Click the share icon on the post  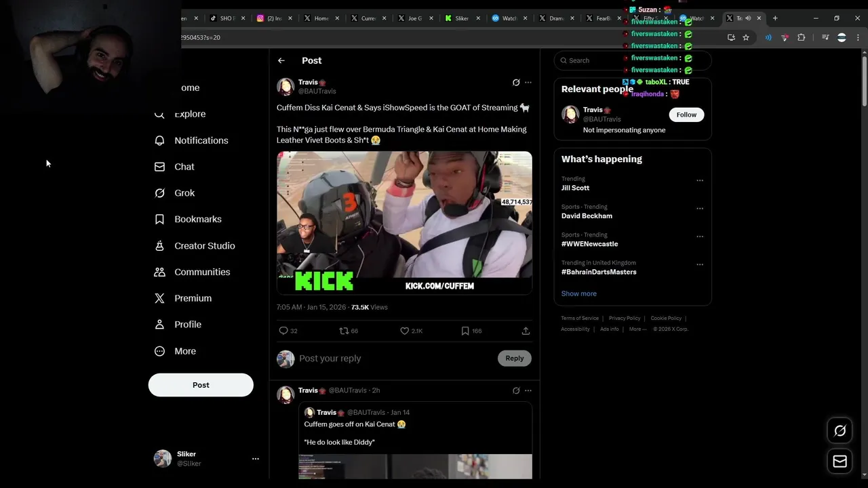[526, 331]
